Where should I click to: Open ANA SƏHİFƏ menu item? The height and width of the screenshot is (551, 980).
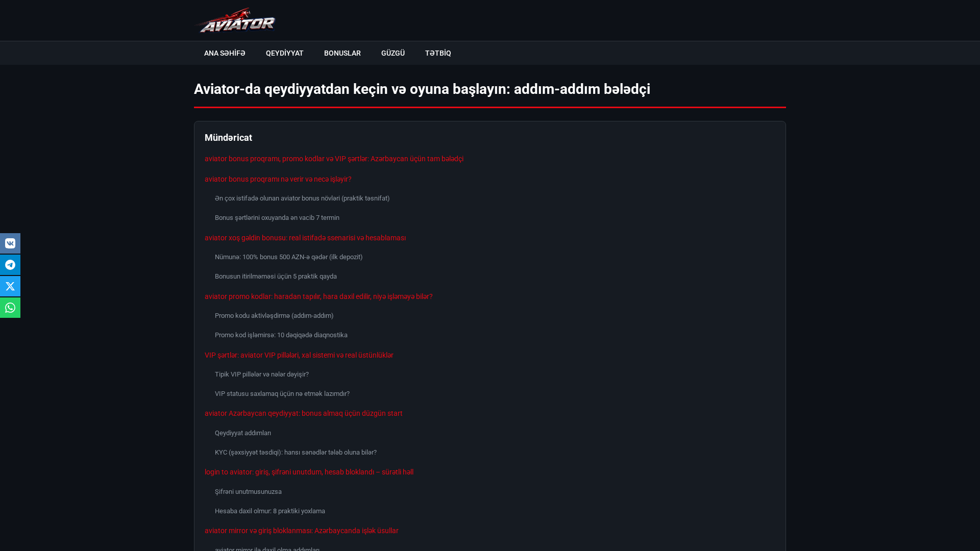[x=225, y=53]
